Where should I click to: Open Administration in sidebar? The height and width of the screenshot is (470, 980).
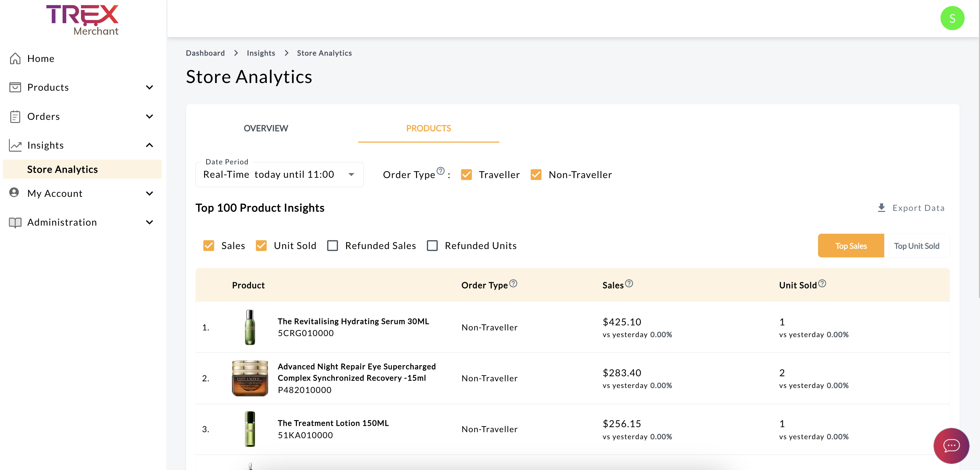(x=62, y=222)
